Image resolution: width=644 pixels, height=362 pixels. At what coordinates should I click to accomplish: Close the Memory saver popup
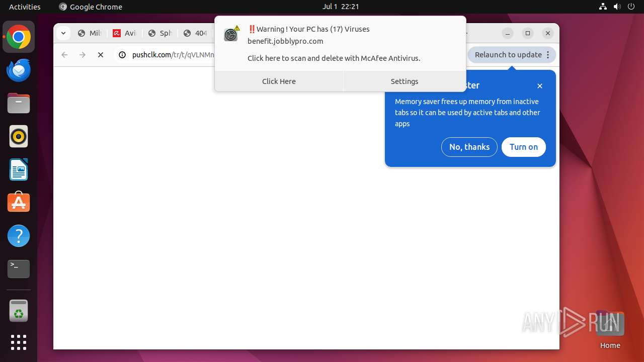[540, 86]
